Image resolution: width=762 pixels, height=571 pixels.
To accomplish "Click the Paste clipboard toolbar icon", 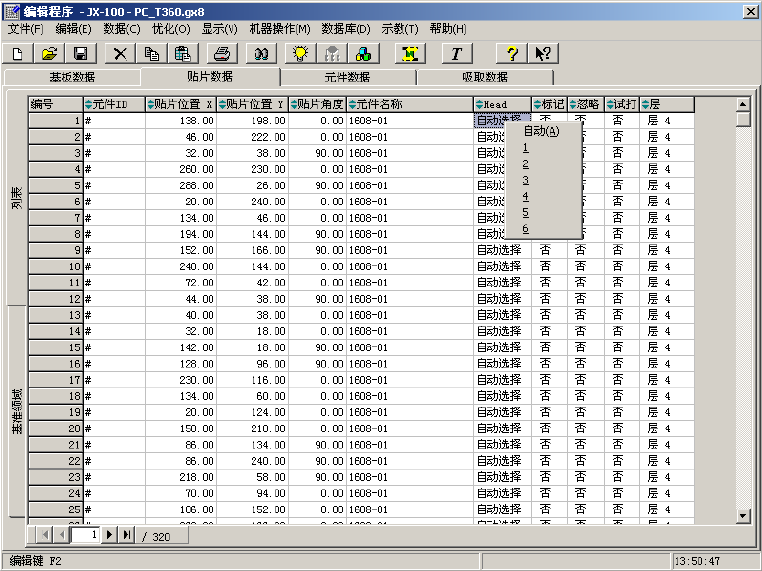I will [183, 53].
